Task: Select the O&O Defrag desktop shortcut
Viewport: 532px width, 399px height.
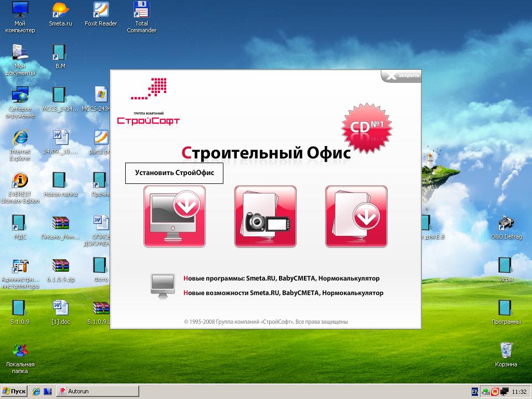Action: pyautogui.click(x=506, y=227)
